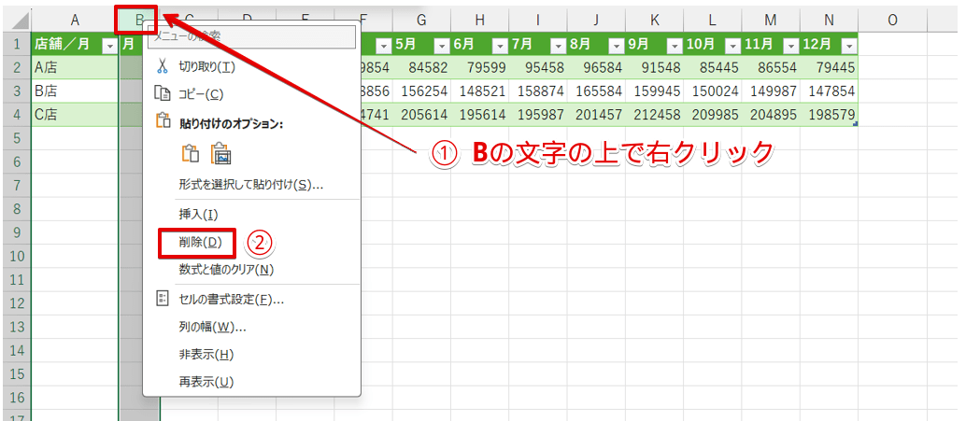The image size is (980, 421).
Task: Click cell with value 205614
Action: tap(421, 115)
